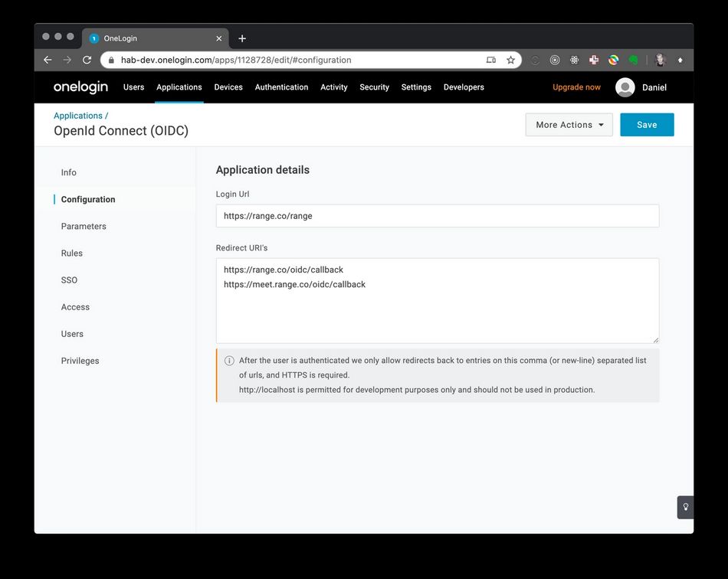
Task: Click the green Evernote extension icon
Action: tap(633, 60)
